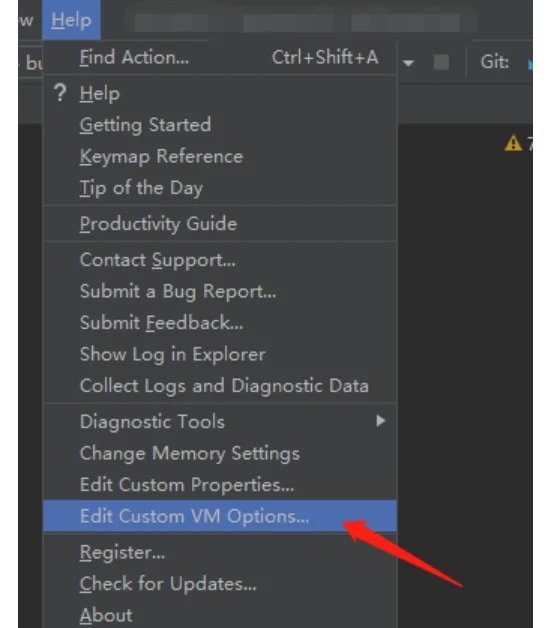
Task: Open Keymap Reference
Action: click(x=220, y=156)
